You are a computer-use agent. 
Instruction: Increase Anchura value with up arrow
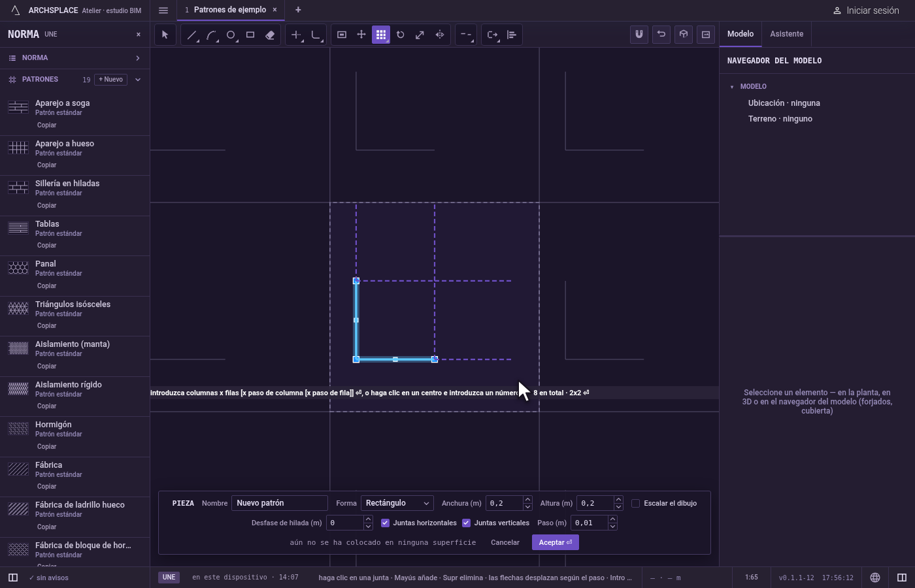click(x=527, y=500)
